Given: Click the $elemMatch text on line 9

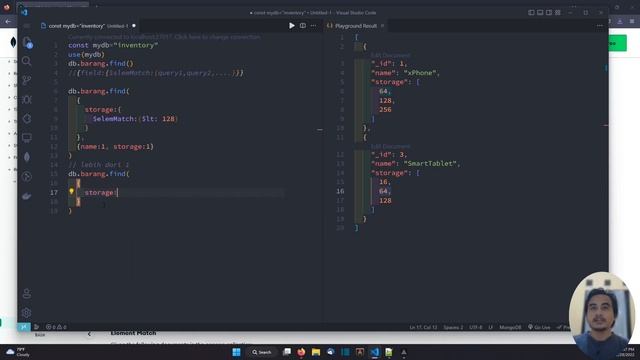Looking at the screenshot, I should [113, 119].
